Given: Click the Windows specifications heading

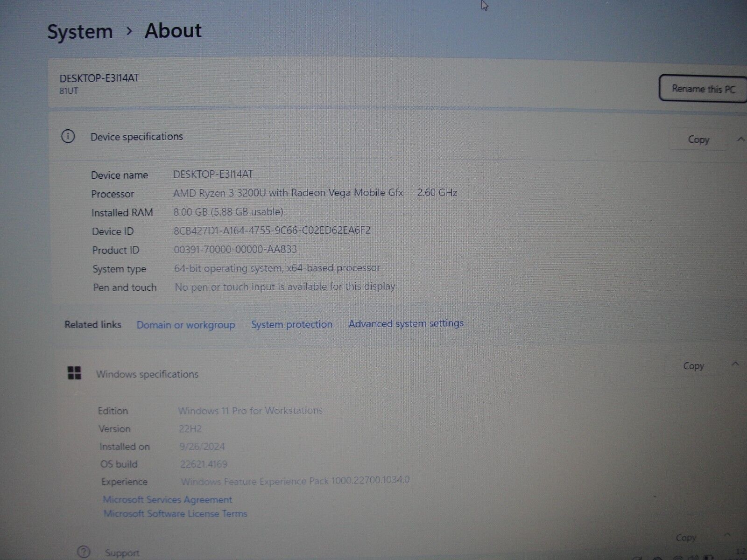Looking at the screenshot, I should [x=147, y=374].
